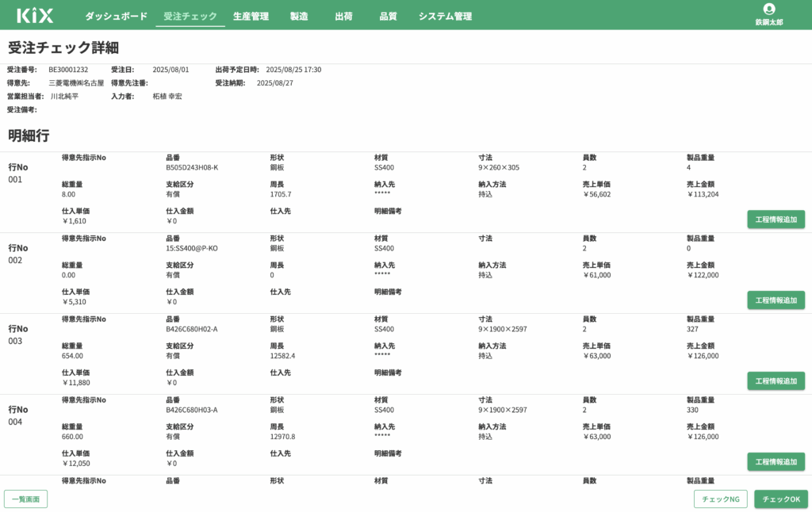The width and height of the screenshot is (812, 512).
Task: Click purchase unit price ¥11,880
Action: point(75,383)
